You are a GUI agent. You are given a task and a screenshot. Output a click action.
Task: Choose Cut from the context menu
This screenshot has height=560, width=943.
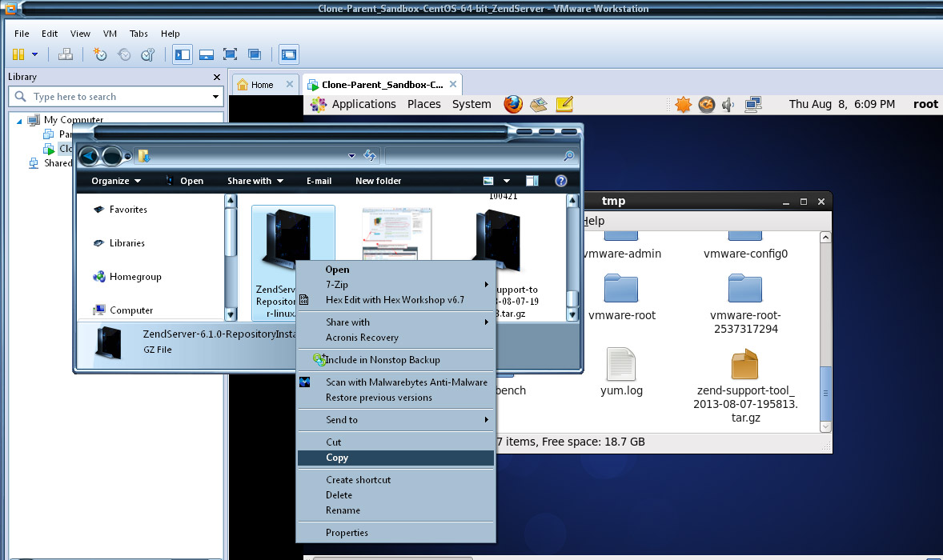tap(395, 442)
